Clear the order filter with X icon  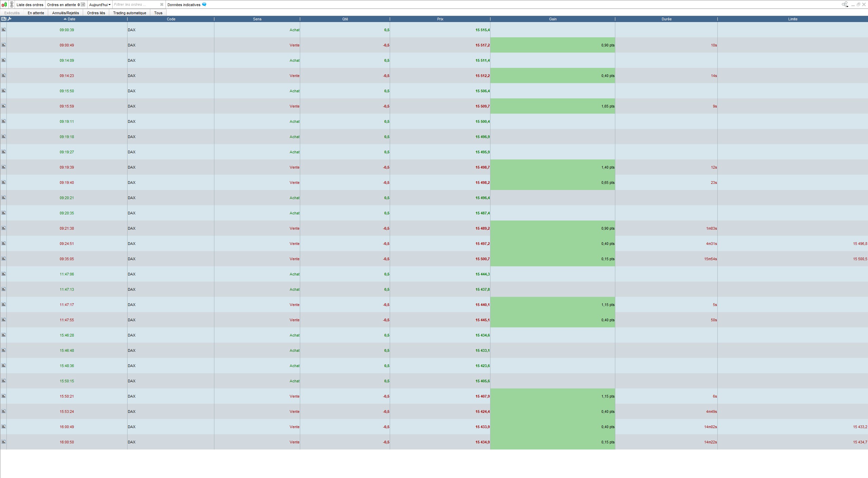pos(162,4)
